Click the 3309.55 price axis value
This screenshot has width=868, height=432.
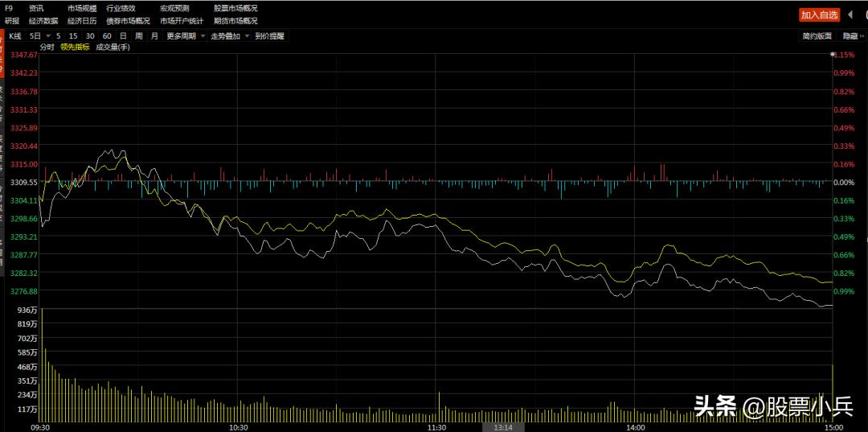click(x=26, y=182)
